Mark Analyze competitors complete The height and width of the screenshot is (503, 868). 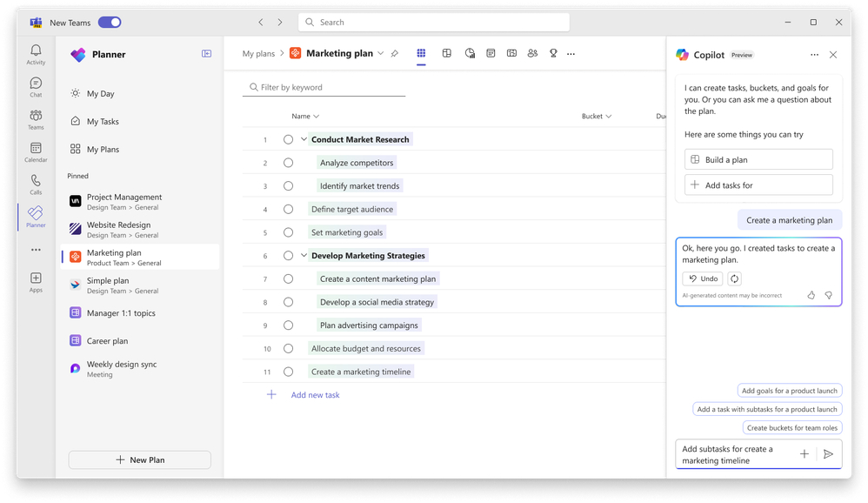pyautogui.click(x=289, y=163)
